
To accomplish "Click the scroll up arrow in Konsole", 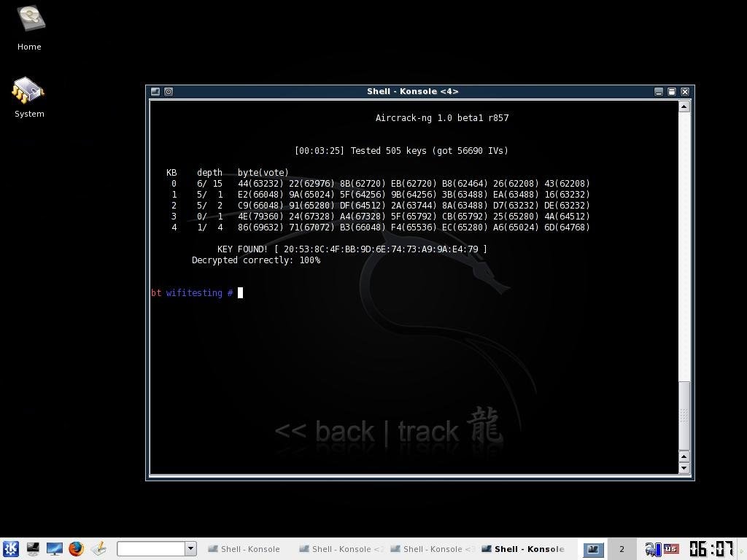I will [684, 106].
